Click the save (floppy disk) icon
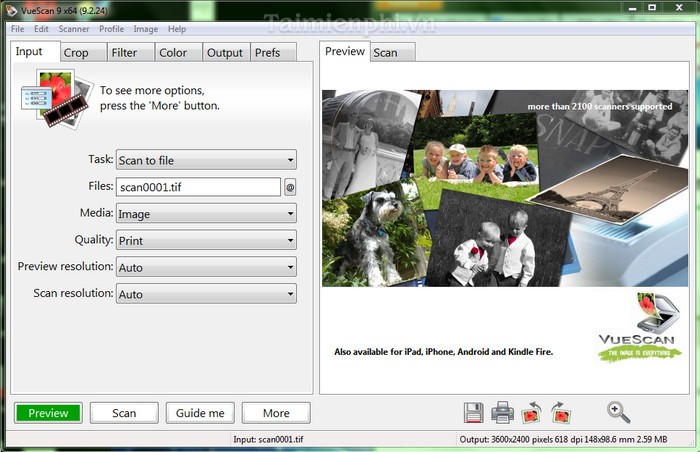This screenshot has width=700, height=452. pyautogui.click(x=473, y=412)
